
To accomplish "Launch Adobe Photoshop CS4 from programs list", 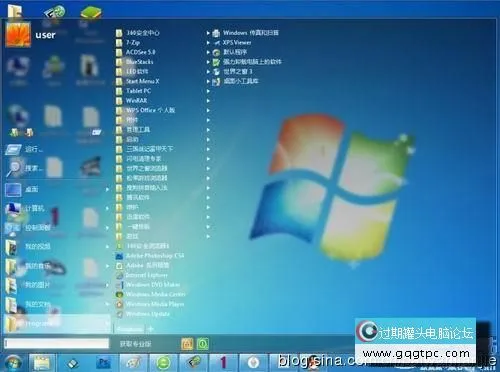I will pos(150,256).
